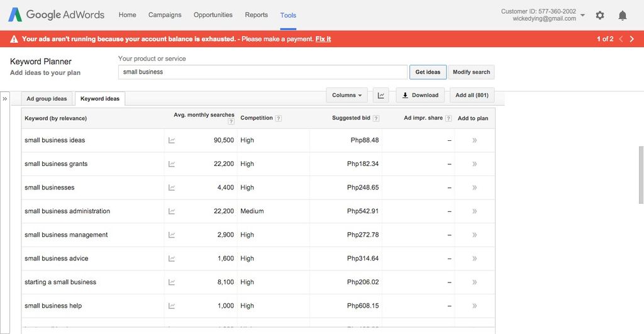
Task: Add small business advice to plan
Action: pos(474,259)
